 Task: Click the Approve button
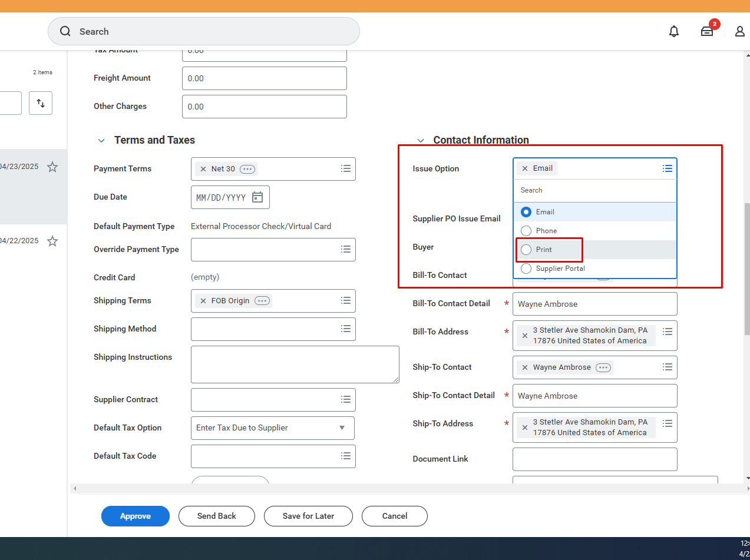coord(136,516)
